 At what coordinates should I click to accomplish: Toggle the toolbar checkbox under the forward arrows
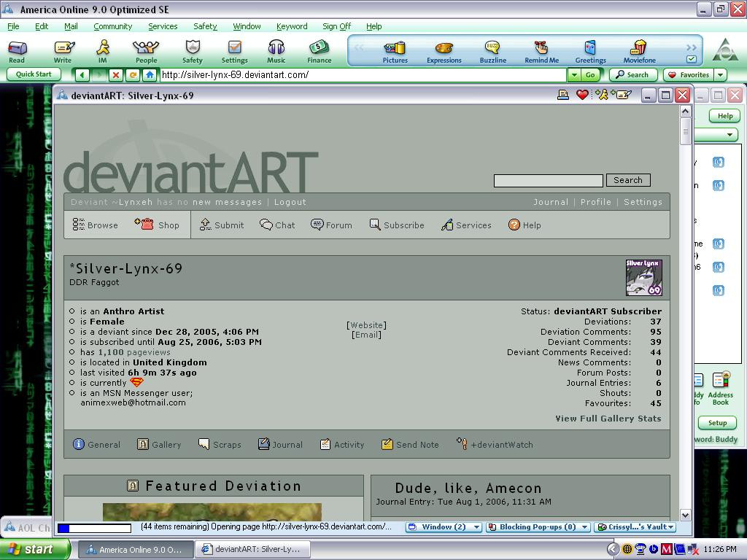(x=692, y=60)
